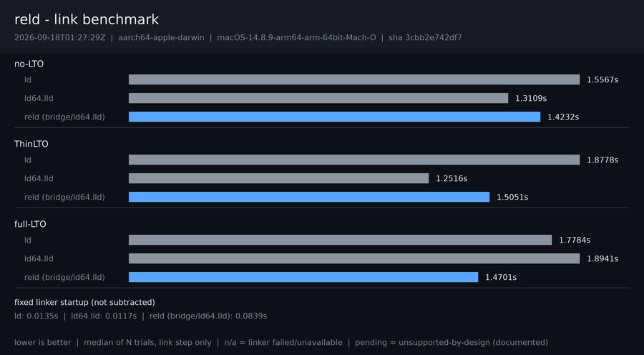The image size is (644, 355).
Task: Click the 'fixed linker startup (not subtracted)' heading
Action: pyautogui.click(x=84, y=303)
